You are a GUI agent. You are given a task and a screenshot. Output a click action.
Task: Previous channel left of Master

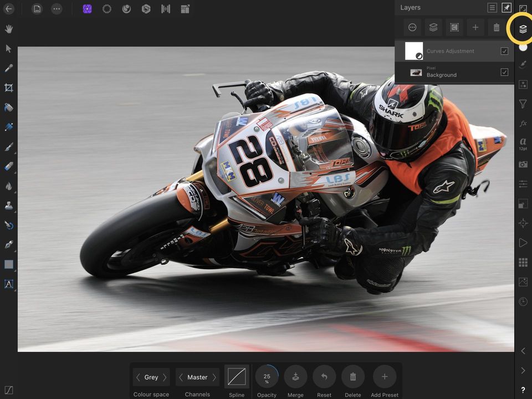click(x=181, y=377)
